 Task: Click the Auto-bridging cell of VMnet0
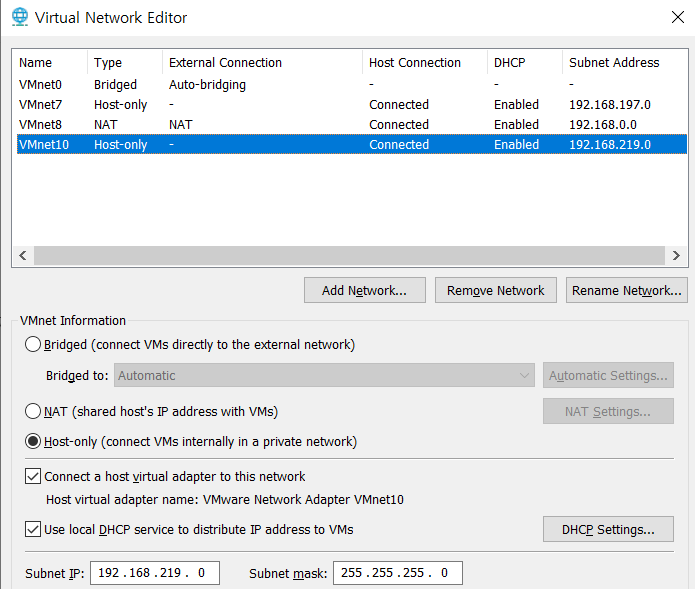click(207, 84)
